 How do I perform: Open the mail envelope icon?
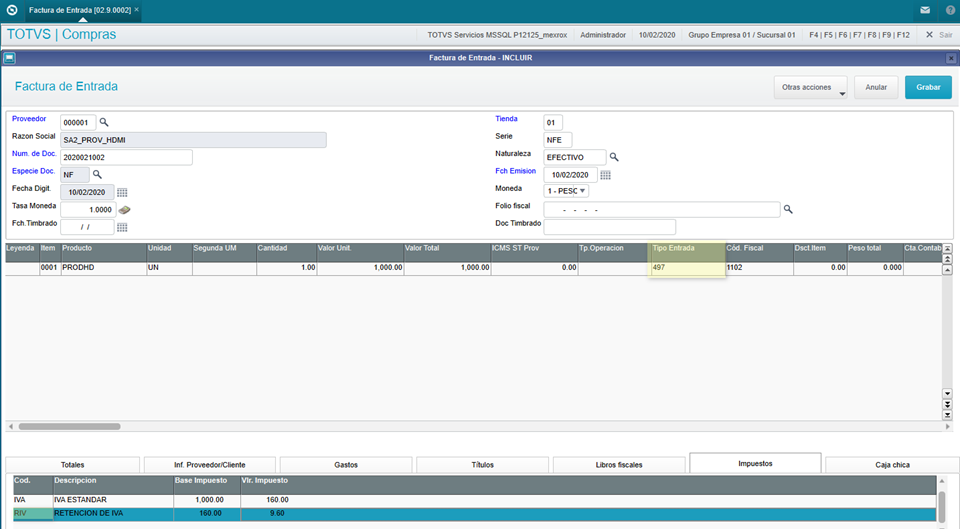[x=925, y=10]
